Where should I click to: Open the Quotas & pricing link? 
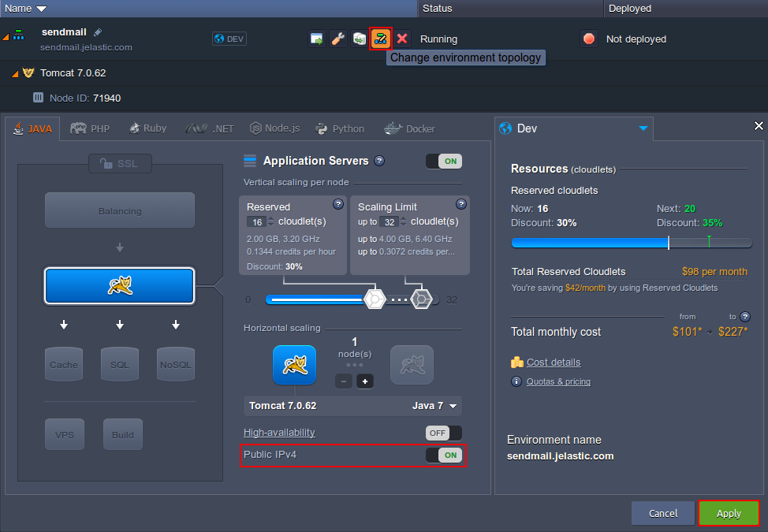pyautogui.click(x=558, y=381)
